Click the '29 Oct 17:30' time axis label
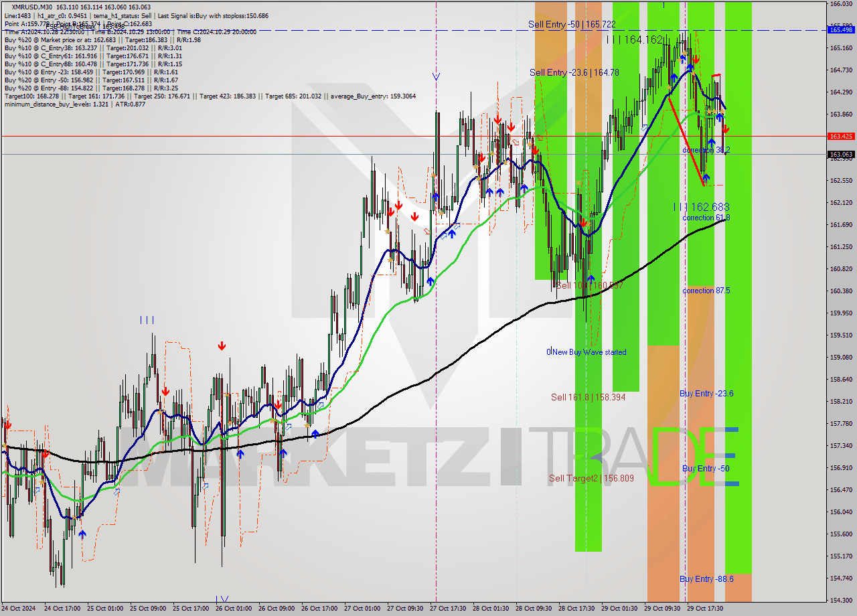This screenshot has width=857, height=616. click(x=706, y=609)
